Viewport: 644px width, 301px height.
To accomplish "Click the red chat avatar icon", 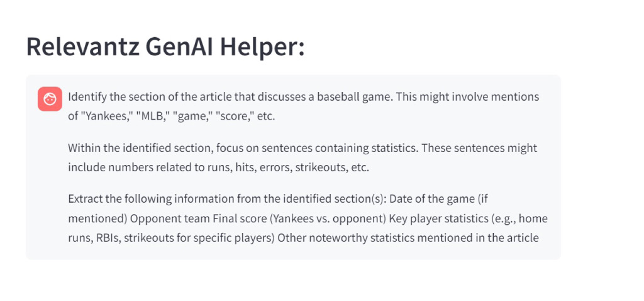I will coord(50,99).
